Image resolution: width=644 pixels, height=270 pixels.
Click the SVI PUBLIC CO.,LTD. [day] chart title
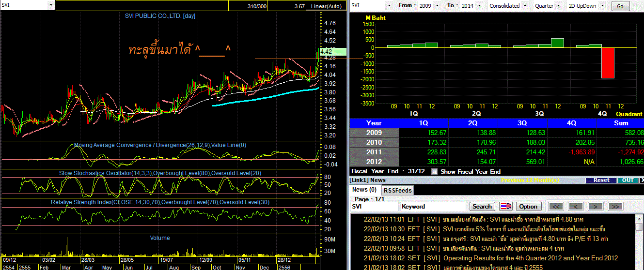160,15
